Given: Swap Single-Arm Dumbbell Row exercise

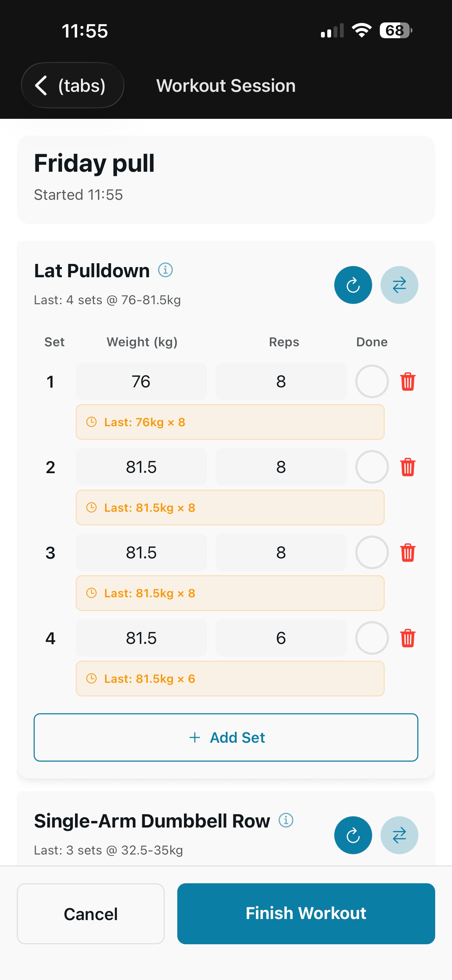Looking at the screenshot, I should tap(399, 835).
